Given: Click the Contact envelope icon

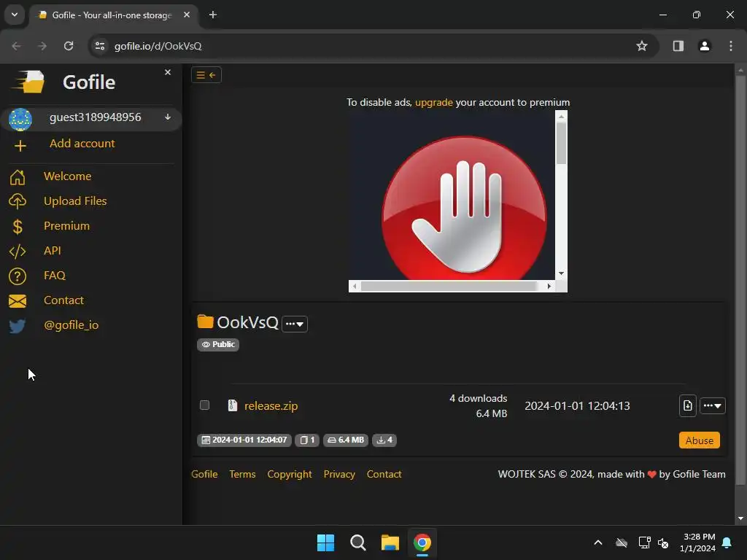Looking at the screenshot, I should coord(18,301).
